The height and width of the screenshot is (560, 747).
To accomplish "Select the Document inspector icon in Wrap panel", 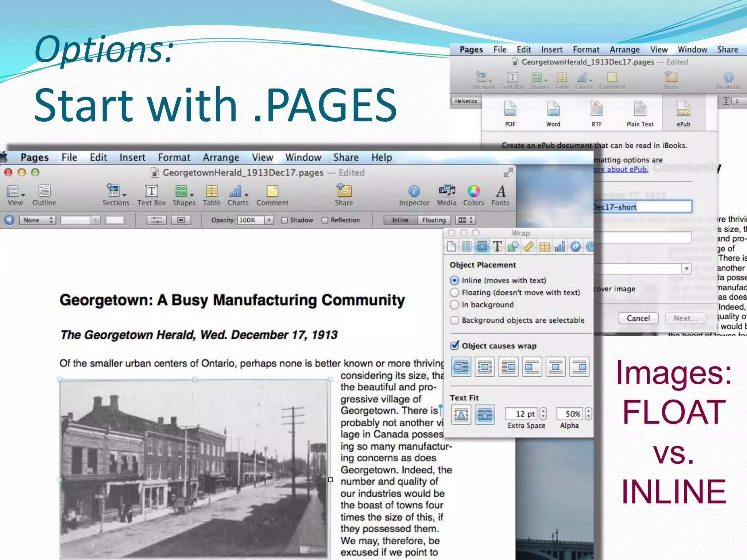I will click(x=452, y=246).
